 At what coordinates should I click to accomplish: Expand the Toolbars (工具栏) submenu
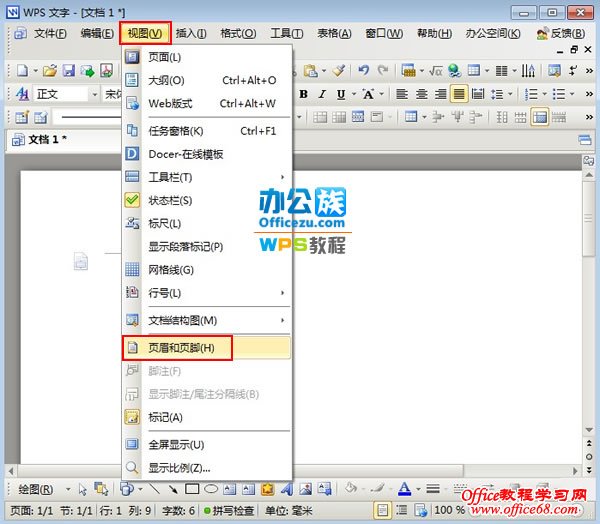coord(207,177)
